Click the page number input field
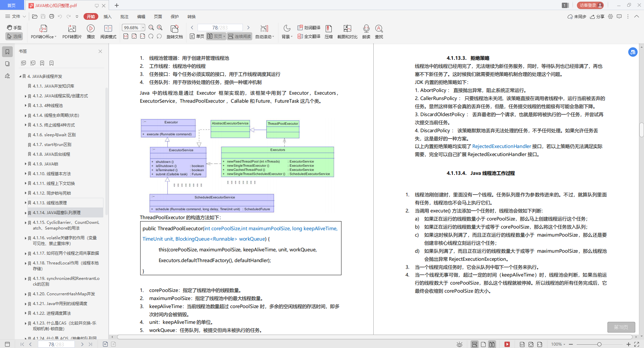This screenshot has width=644, height=348. click(220, 27)
